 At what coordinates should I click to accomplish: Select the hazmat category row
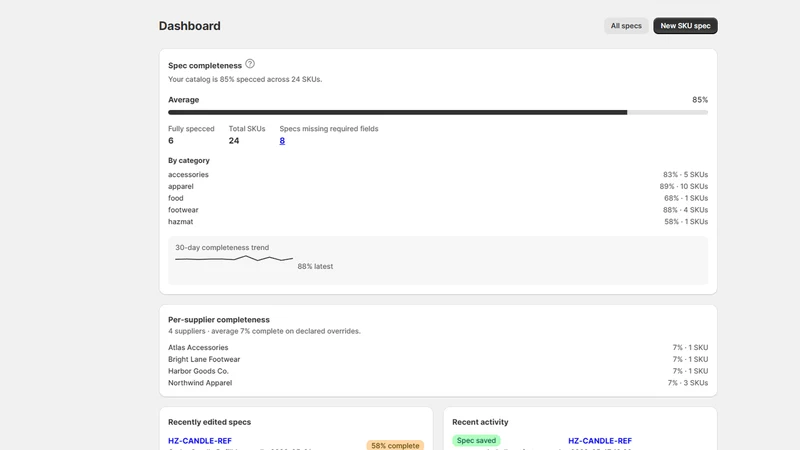(438, 221)
